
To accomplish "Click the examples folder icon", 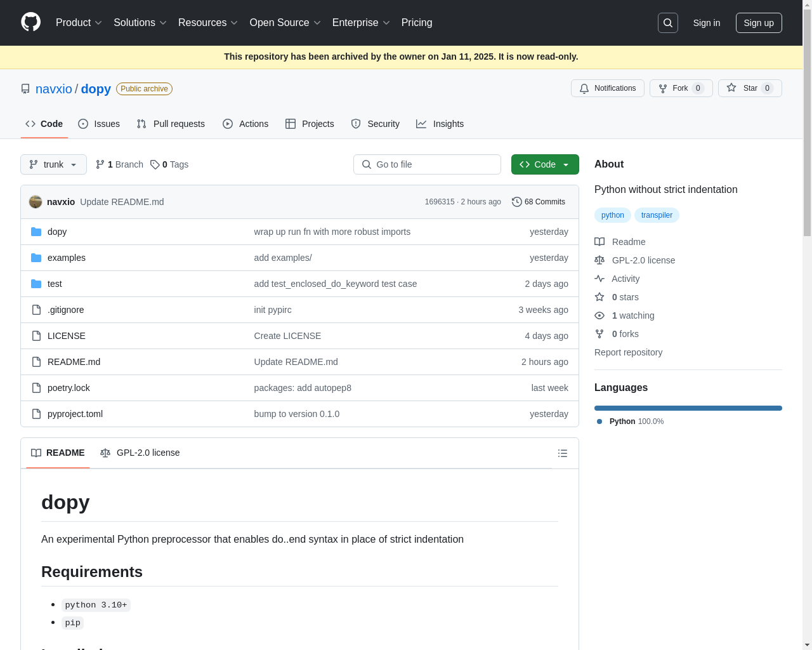I will pyautogui.click(x=36, y=258).
